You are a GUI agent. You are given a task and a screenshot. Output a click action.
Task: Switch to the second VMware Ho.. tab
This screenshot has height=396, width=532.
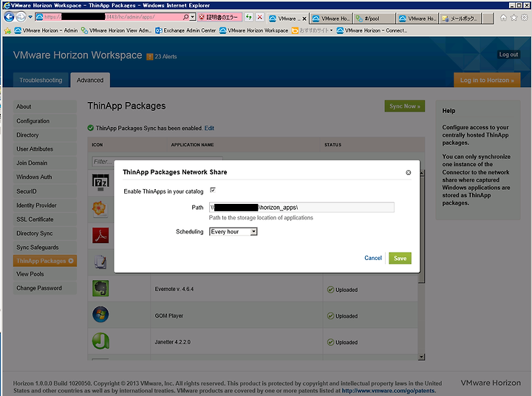pyautogui.click(x=417, y=18)
